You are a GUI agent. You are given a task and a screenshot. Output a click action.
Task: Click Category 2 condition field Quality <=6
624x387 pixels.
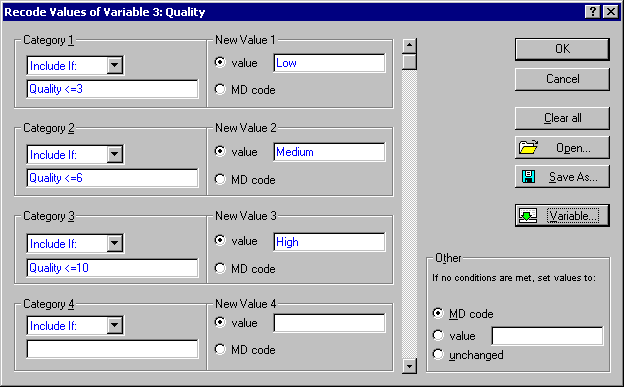coord(112,178)
